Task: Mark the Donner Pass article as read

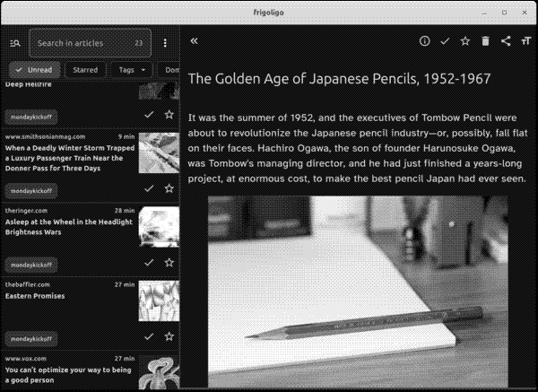Action: [x=149, y=188]
